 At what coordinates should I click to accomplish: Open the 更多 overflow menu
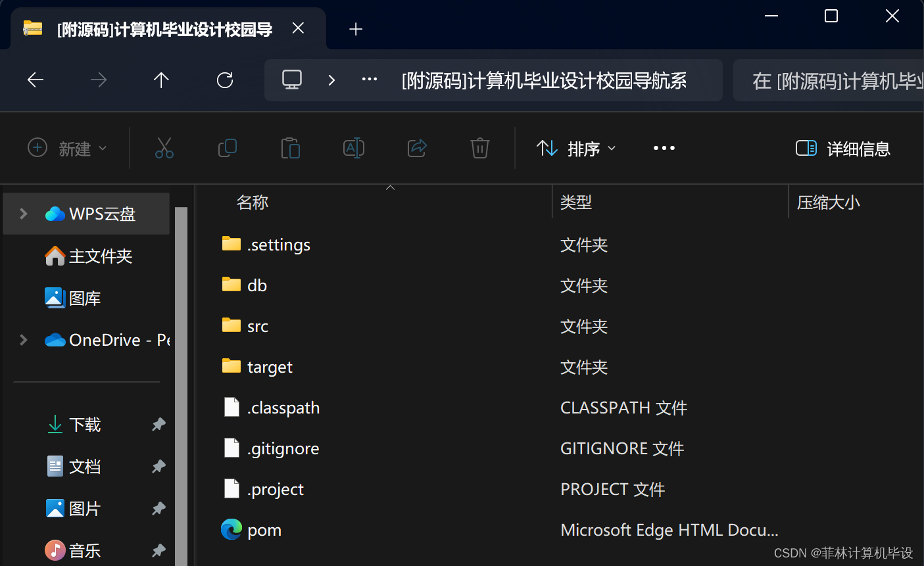[664, 149]
